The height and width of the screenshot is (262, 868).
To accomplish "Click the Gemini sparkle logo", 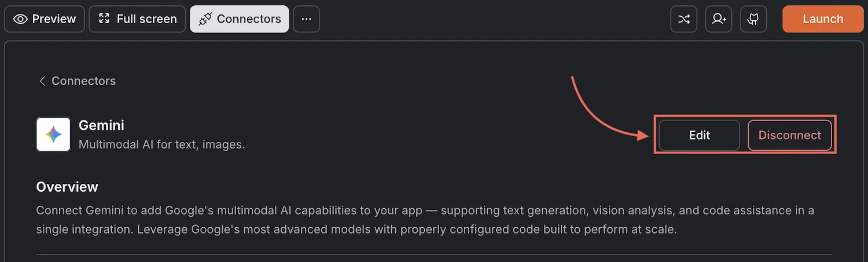I will (53, 134).
